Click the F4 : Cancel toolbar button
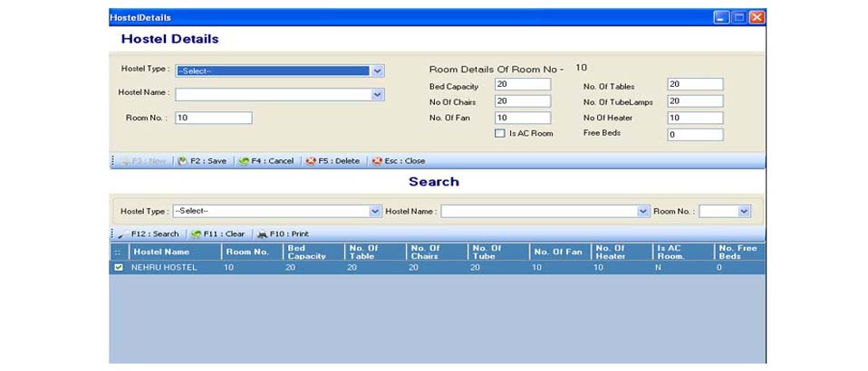 (x=266, y=161)
